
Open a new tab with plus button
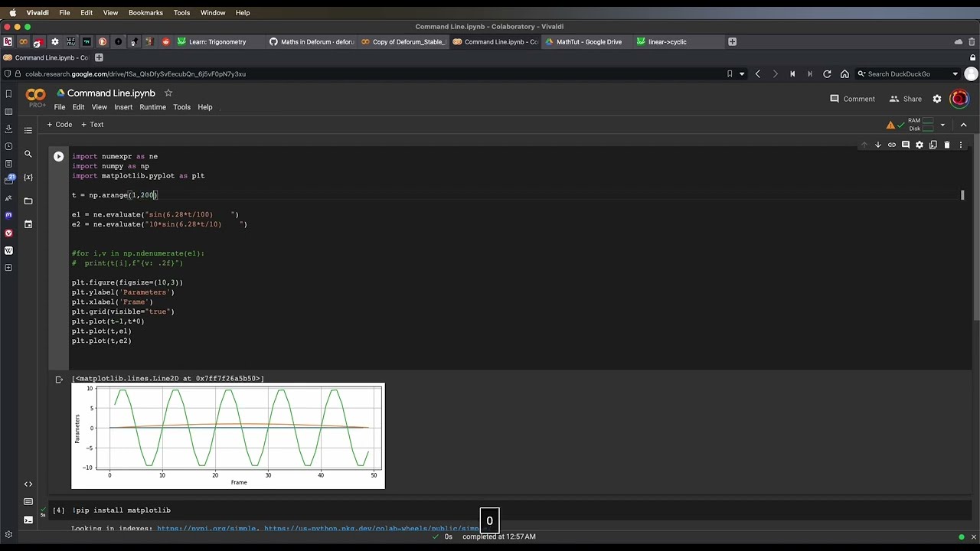(x=732, y=42)
